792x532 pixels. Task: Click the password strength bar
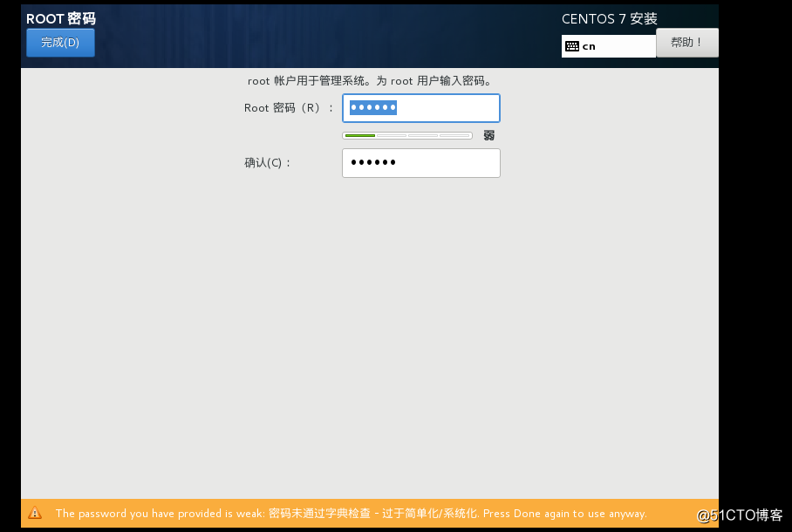[x=407, y=135]
